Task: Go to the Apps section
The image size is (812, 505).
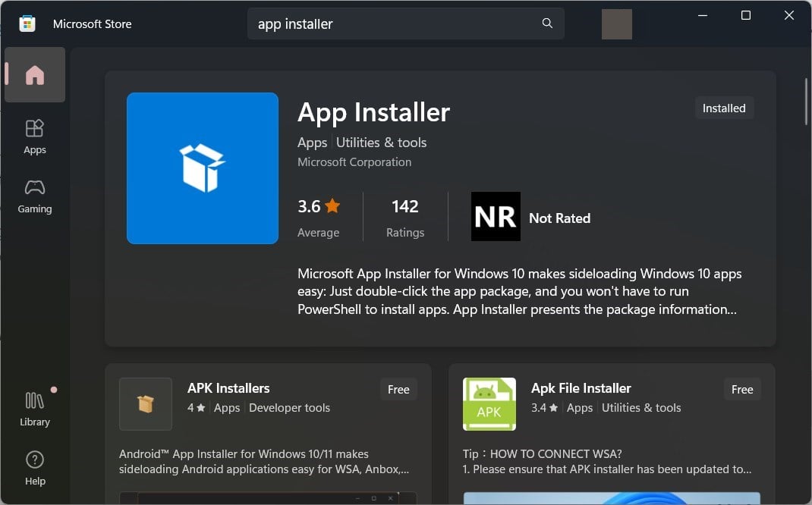Action: (x=35, y=136)
